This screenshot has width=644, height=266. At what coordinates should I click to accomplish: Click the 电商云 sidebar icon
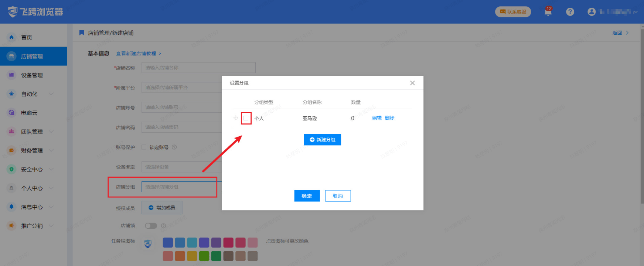pyautogui.click(x=11, y=113)
